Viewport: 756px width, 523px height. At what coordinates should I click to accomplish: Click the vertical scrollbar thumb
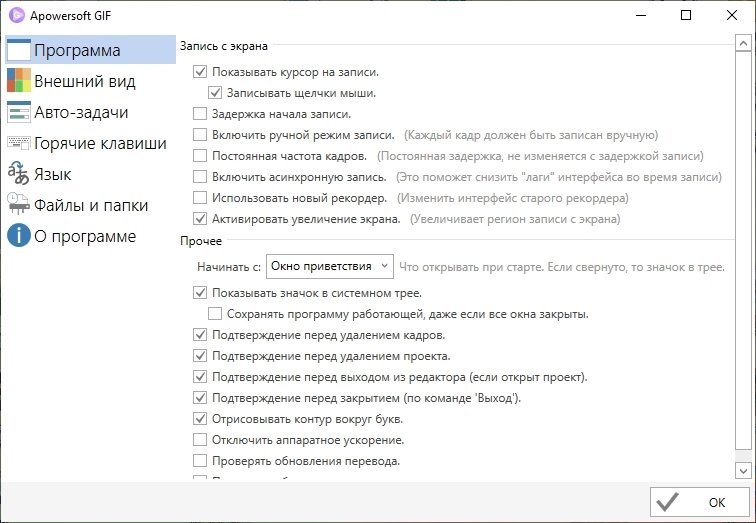pos(743,250)
